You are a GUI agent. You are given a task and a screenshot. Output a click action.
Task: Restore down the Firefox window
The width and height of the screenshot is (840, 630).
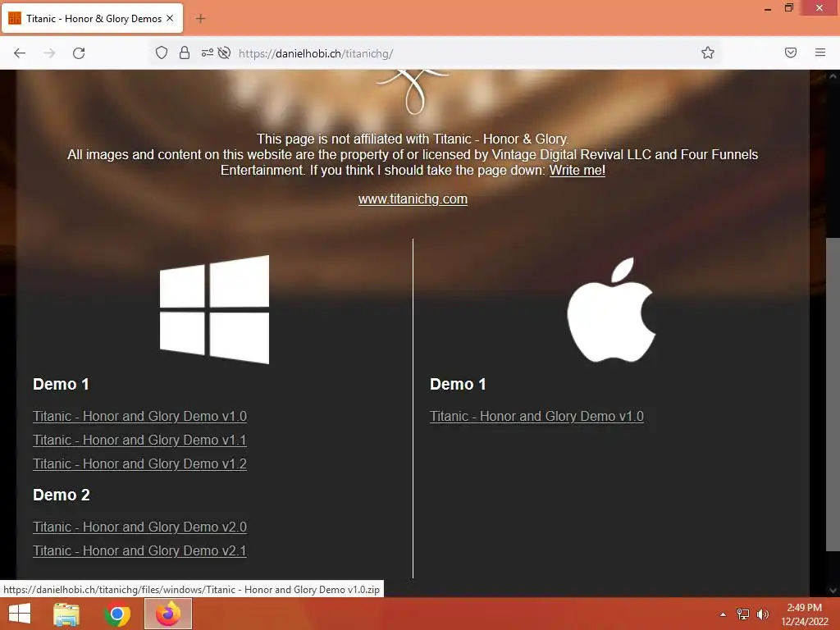click(x=789, y=7)
